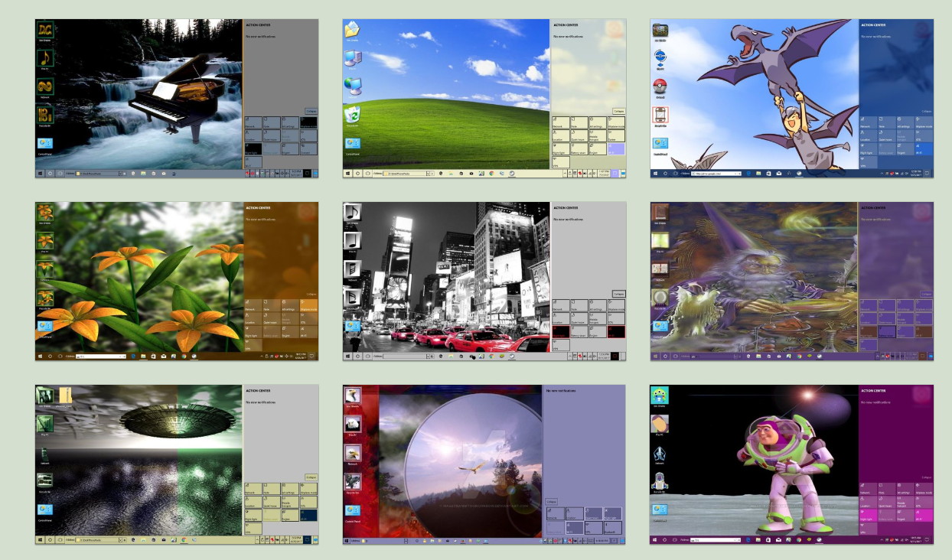The height and width of the screenshot is (560, 952).
Task: Open Cortana circle on piano desktop taskbar
Action: 50,174
